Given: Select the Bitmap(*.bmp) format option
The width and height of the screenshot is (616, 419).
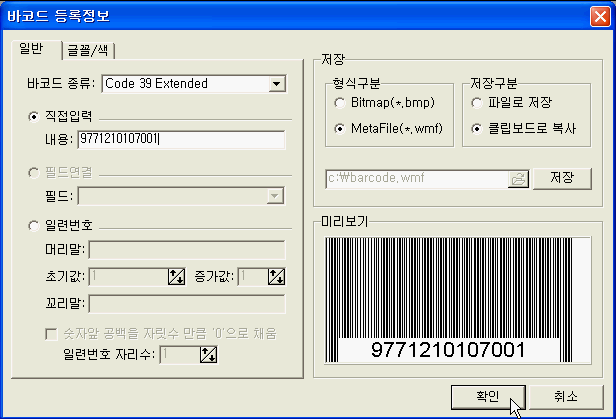Looking at the screenshot, I should (x=339, y=103).
